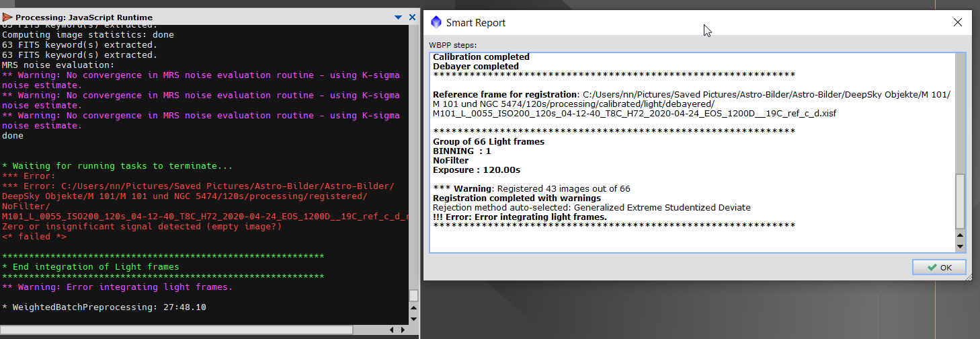Click 'Rejection method auto-selected' line
Screen dimensions: 980x339
tap(591, 208)
